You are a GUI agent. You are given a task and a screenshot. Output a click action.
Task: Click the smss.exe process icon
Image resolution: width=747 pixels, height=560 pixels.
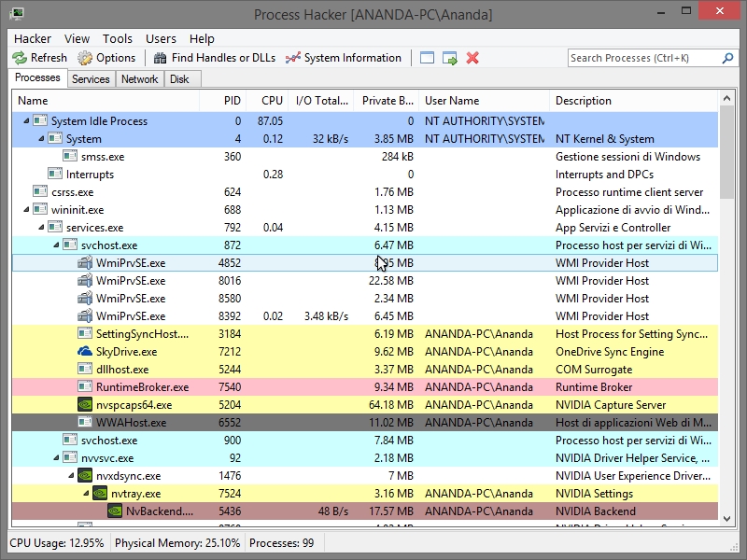point(70,156)
